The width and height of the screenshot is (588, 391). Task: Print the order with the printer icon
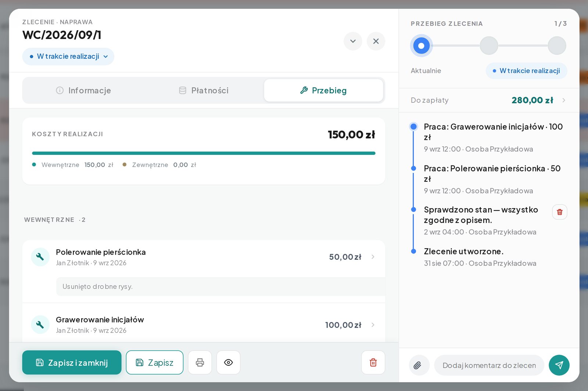[200, 362]
